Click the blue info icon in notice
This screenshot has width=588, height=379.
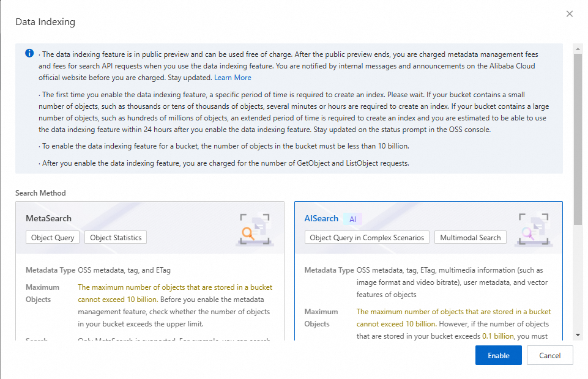pos(29,53)
